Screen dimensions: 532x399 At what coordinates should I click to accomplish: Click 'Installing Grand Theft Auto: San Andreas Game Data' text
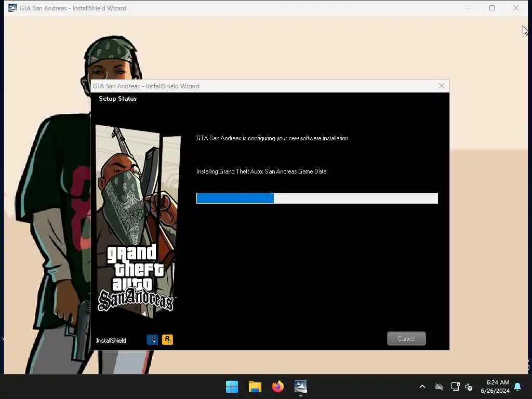261,171
